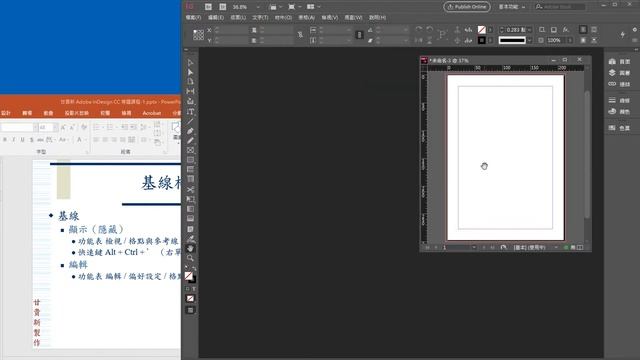The height and width of the screenshot is (360, 640).
Task: Open the 連結 panel on the right dock
Action: [620, 84]
